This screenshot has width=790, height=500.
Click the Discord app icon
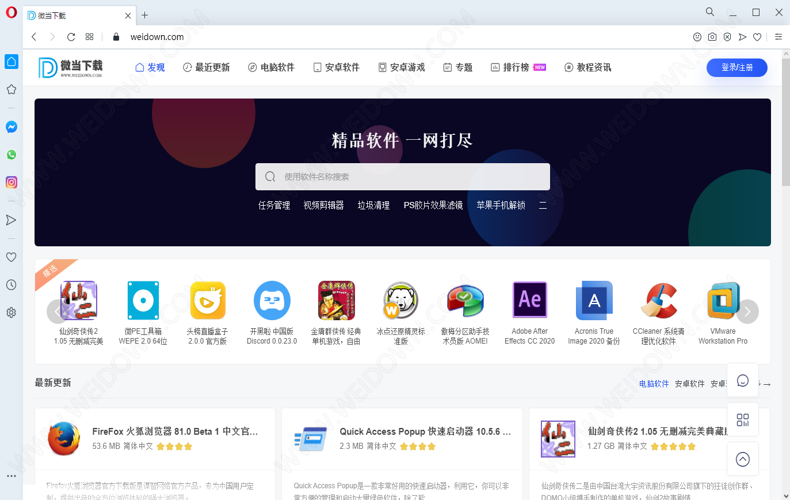point(272,301)
